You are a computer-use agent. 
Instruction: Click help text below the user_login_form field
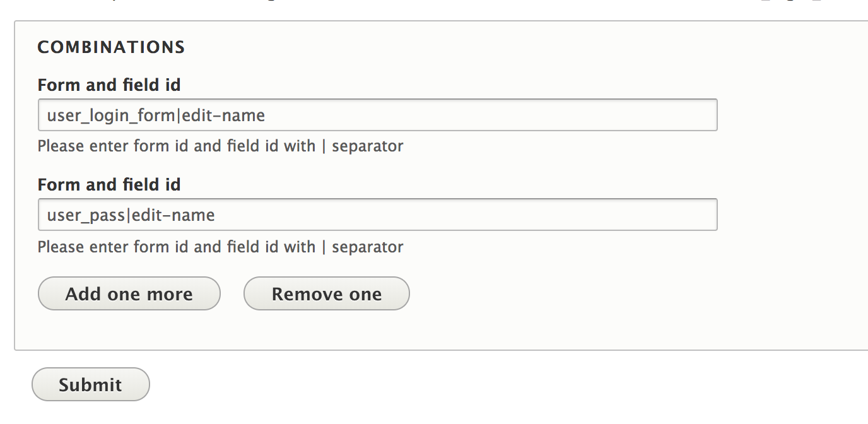[220, 146]
